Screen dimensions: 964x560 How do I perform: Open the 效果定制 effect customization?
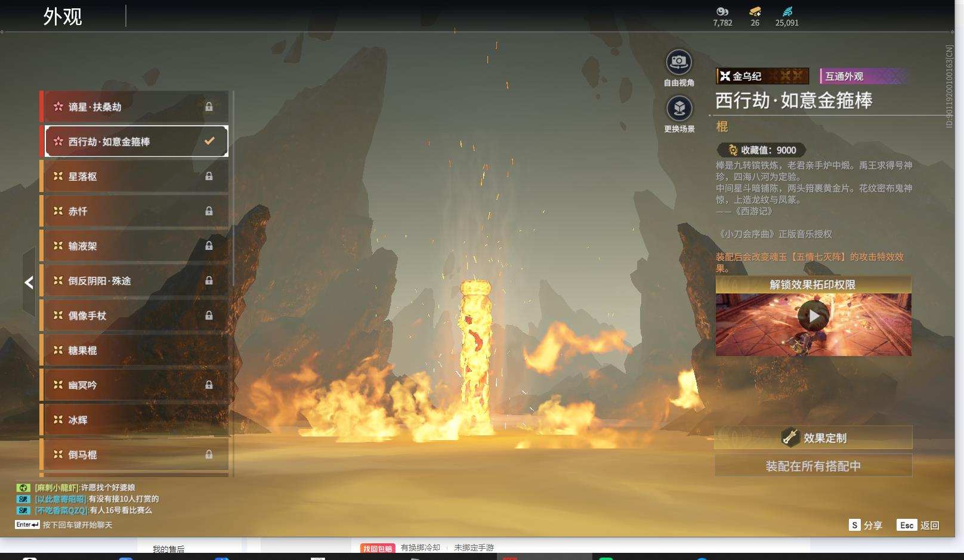tap(814, 438)
